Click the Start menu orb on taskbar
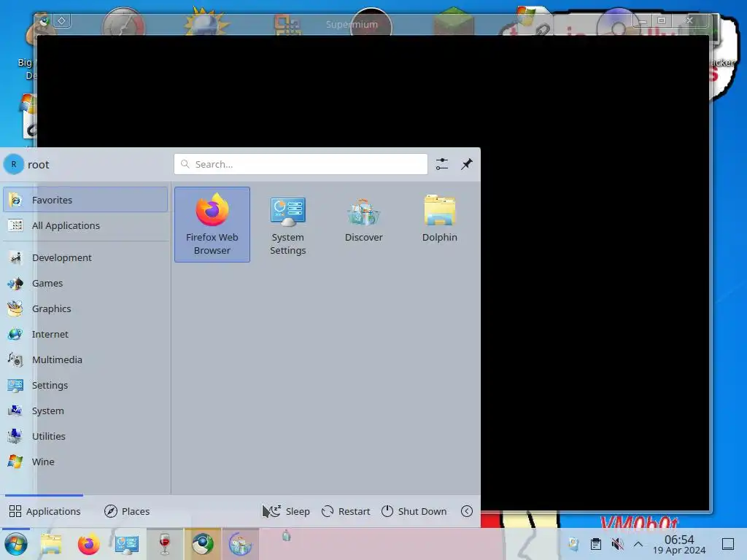747x560 pixels. coord(16,544)
